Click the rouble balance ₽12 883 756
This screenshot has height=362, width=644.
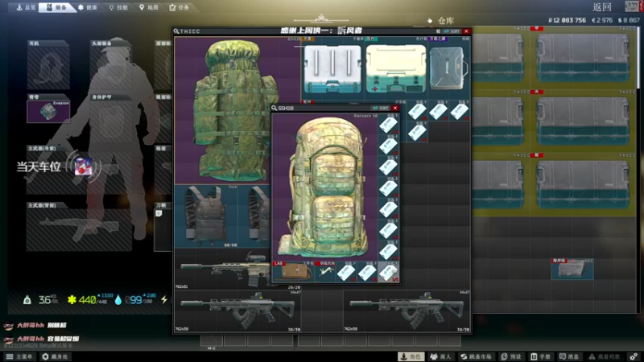click(567, 20)
